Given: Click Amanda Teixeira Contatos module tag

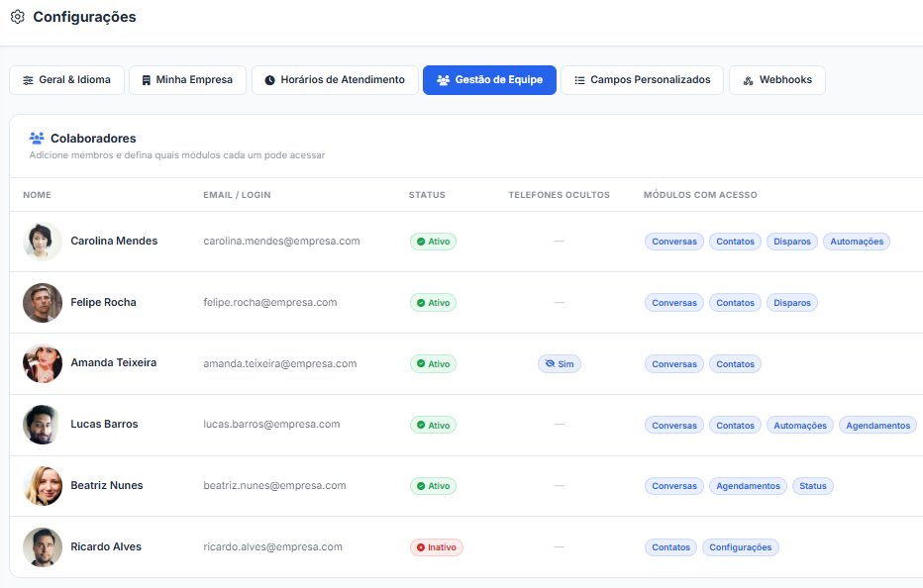Looking at the screenshot, I should (x=735, y=363).
